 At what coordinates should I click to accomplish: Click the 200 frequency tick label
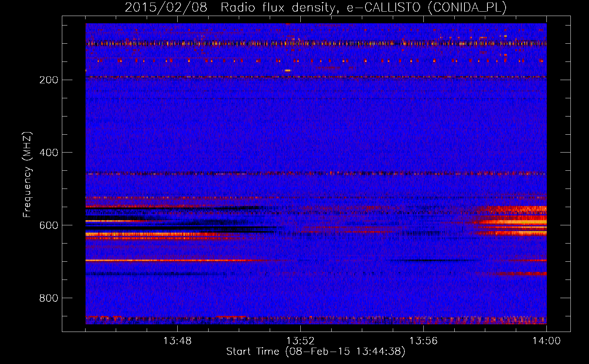point(48,80)
